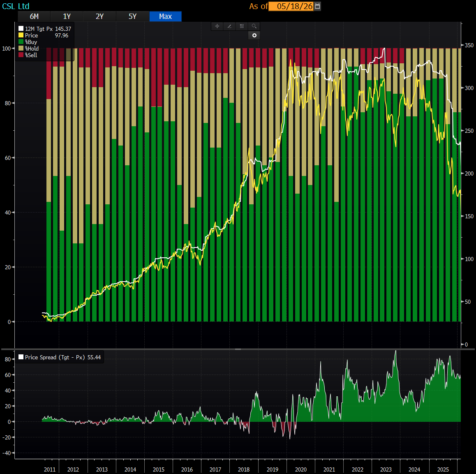
Task: Click the Price Spread legend white swatch
Action: pyautogui.click(x=21, y=357)
